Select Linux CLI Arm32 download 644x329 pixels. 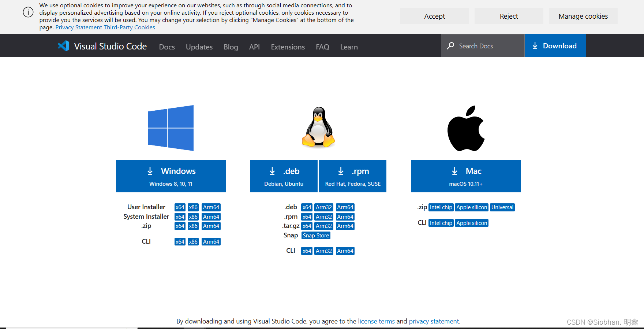point(324,251)
